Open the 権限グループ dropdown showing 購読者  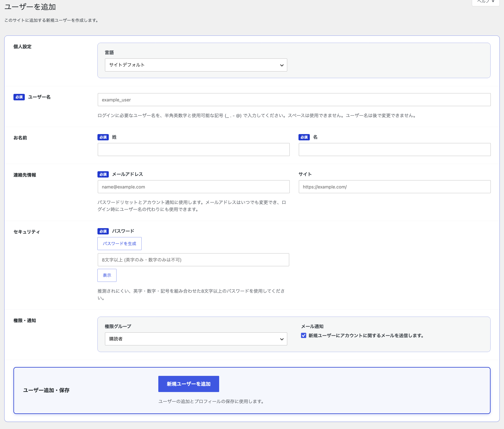196,339
